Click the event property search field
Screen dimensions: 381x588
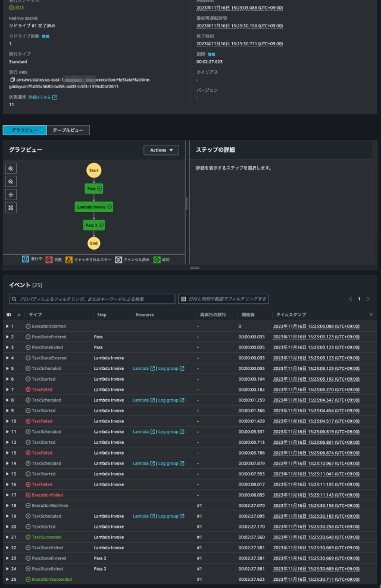point(92,298)
